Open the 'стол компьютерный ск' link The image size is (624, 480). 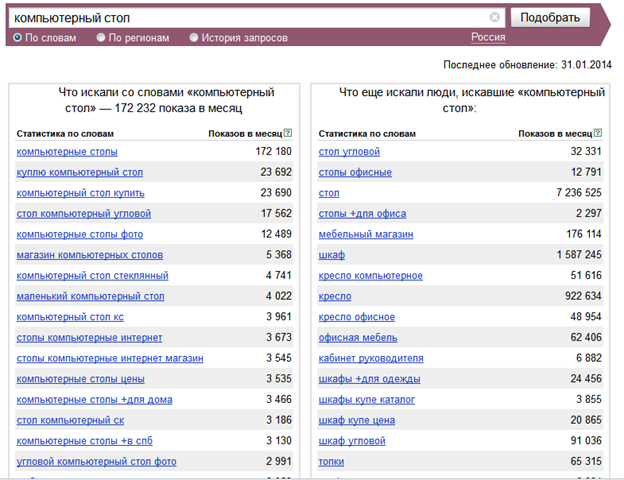(x=70, y=421)
